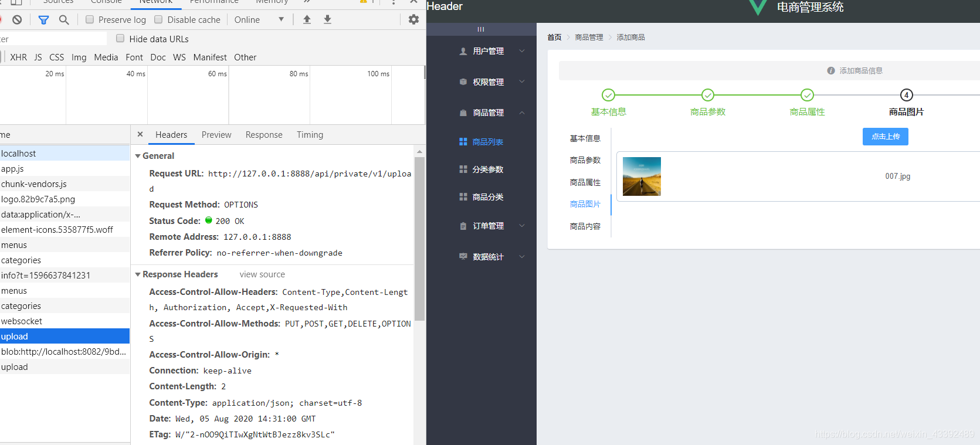Select the 商品参数 vertical tab
This screenshot has width=980, height=445.
coord(585,160)
